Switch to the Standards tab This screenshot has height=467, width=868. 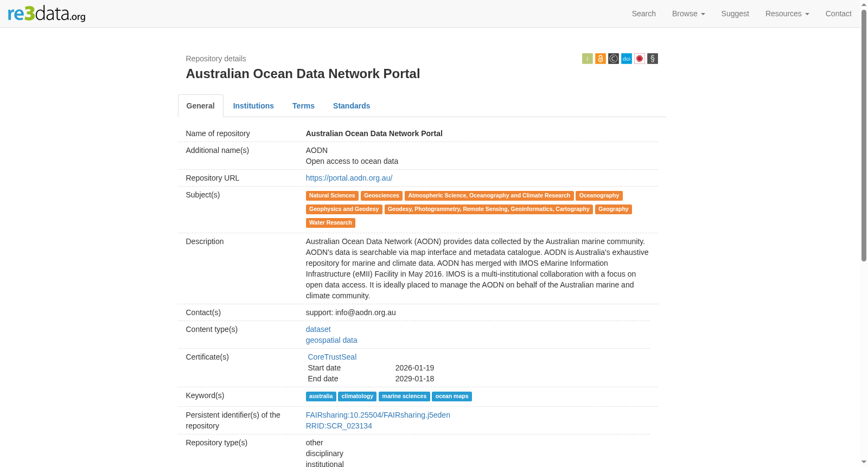[352, 106]
